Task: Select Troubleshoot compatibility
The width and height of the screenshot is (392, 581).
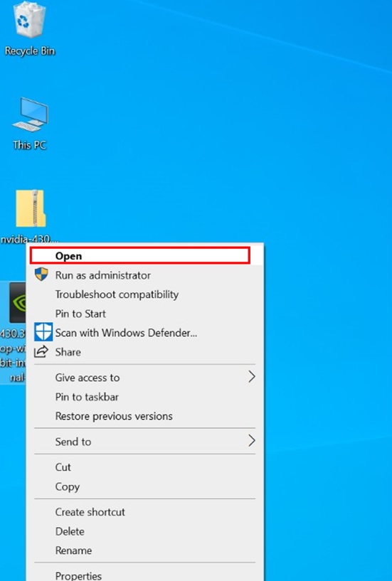Action: [145, 294]
